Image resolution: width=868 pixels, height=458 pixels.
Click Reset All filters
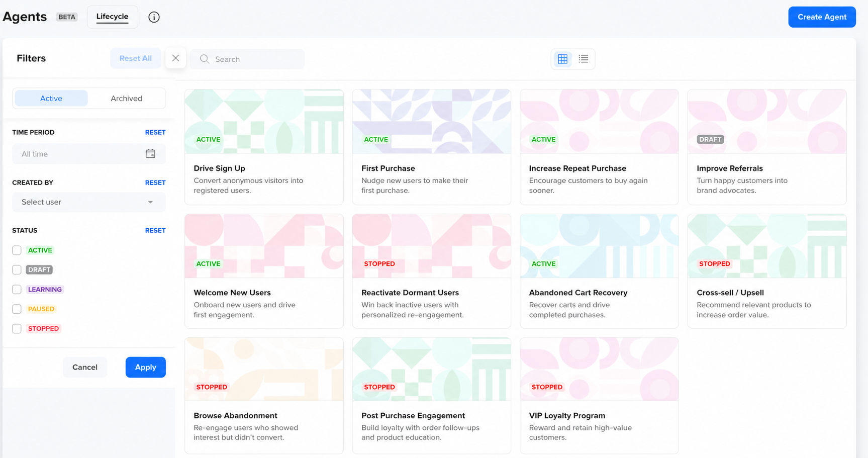(x=136, y=58)
